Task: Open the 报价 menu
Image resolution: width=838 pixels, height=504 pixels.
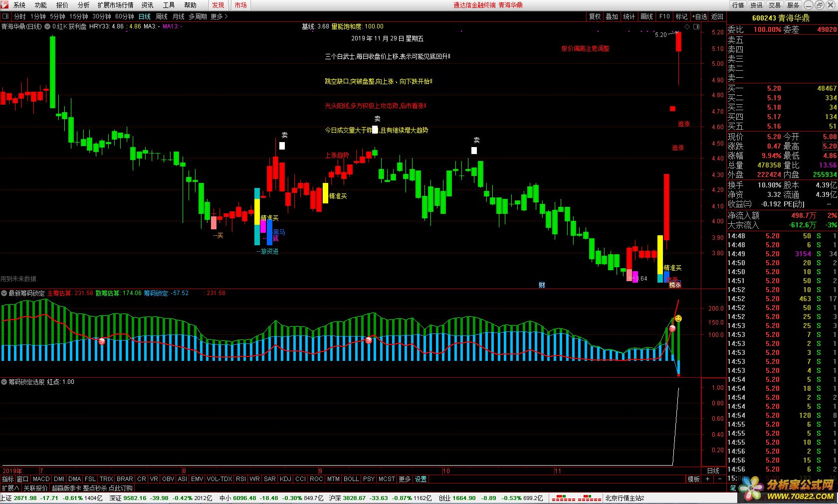Action: (x=62, y=5)
